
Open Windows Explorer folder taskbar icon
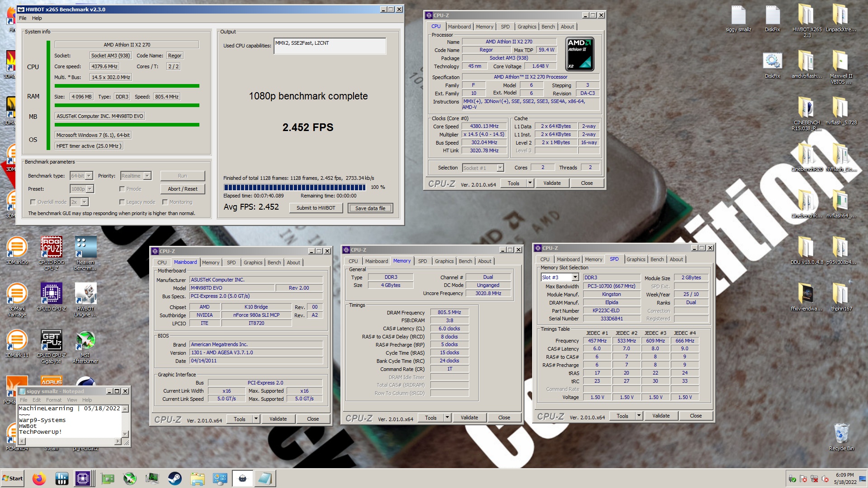pyautogui.click(x=198, y=479)
